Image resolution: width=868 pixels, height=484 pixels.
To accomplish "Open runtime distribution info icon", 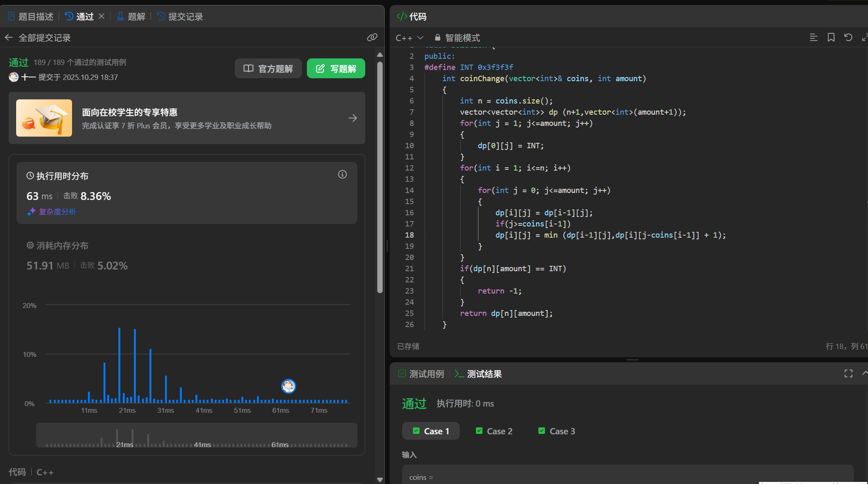I will tap(342, 174).
